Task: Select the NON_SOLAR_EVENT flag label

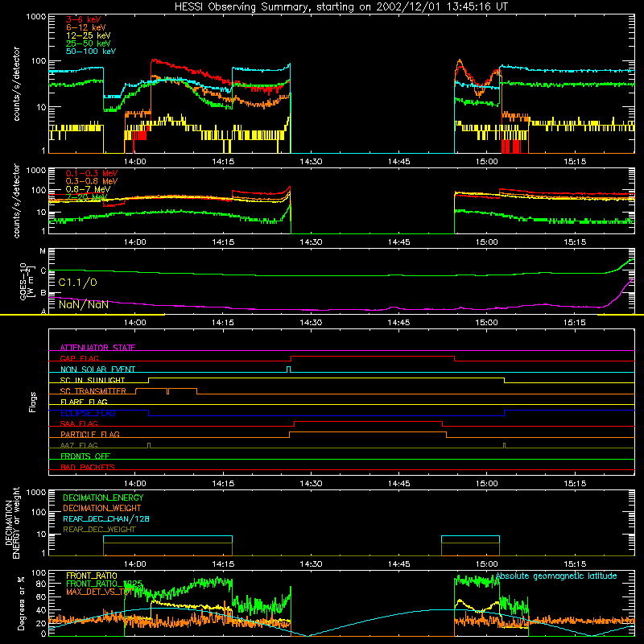Action: click(97, 369)
